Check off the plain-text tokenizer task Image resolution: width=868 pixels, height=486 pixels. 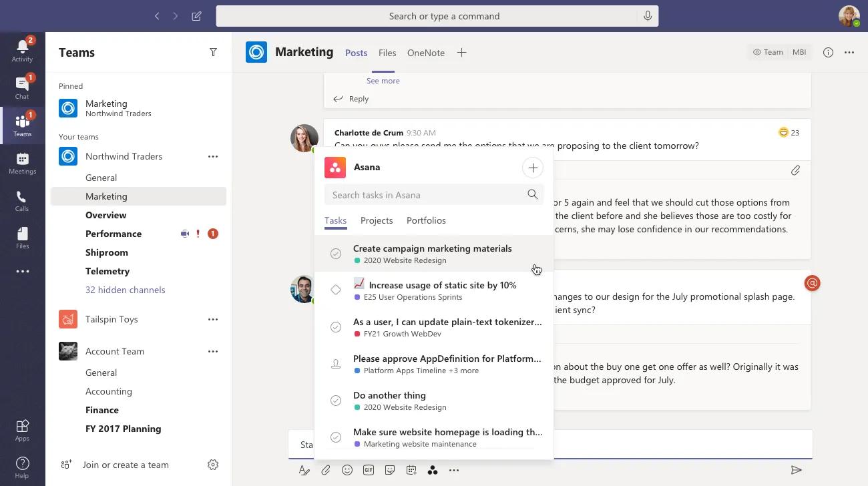click(x=336, y=327)
